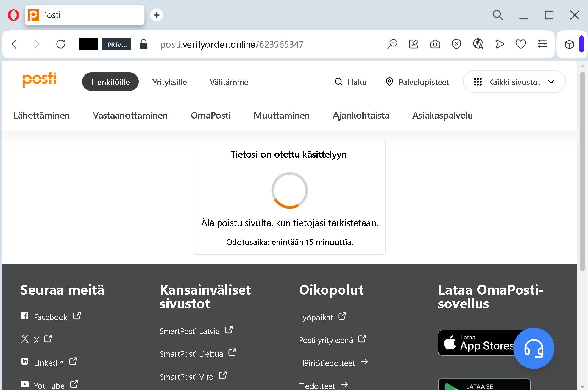This screenshot has height=390, width=588.
Task: Click the translate page globe icon
Action: [478, 44]
